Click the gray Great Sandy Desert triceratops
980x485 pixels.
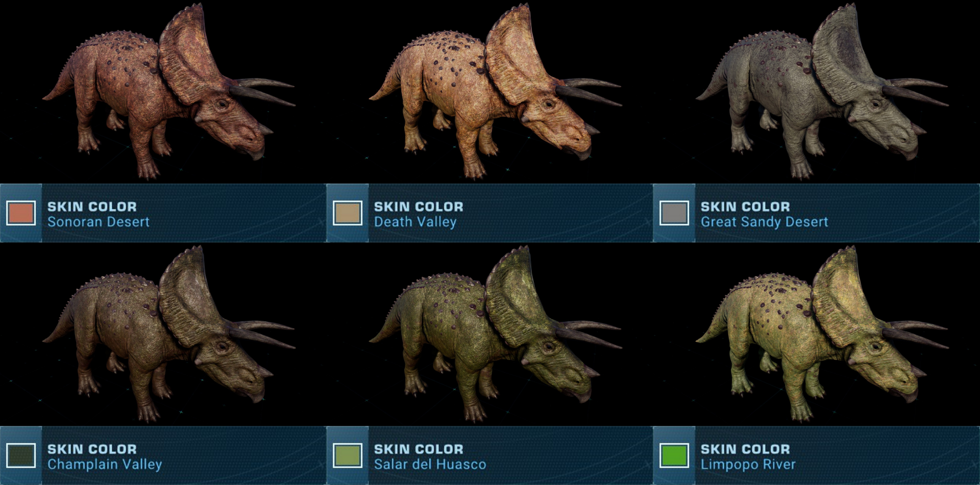click(x=822, y=92)
